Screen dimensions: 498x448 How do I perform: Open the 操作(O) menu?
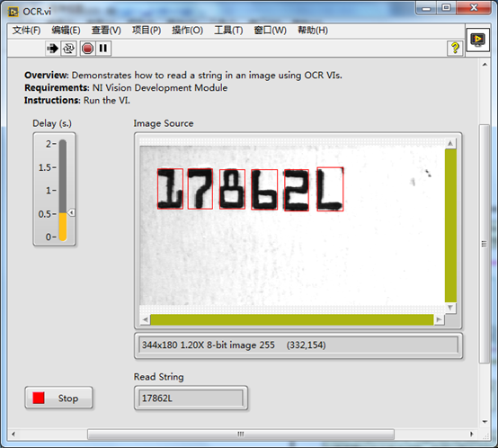[x=187, y=31]
